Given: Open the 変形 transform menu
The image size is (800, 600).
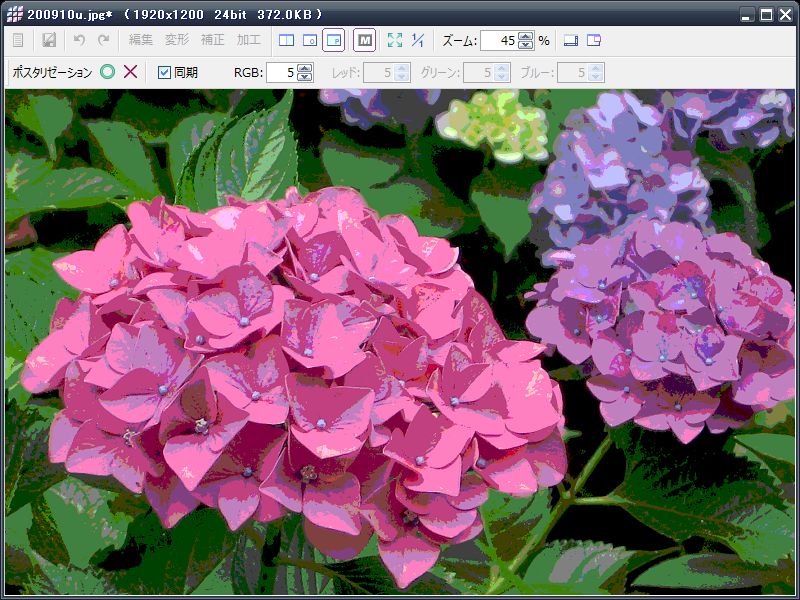Looking at the screenshot, I should [177, 41].
